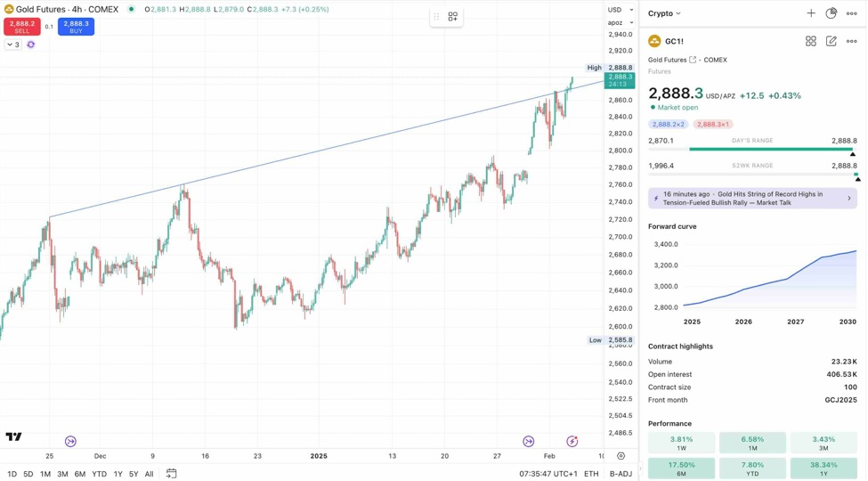Open the go-to-date calendar icon
This screenshot has height=481, width=868.
pos(172,474)
